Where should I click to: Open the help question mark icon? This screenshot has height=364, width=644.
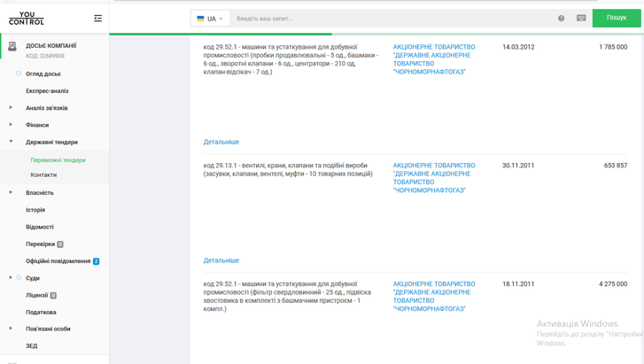click(561, 18)
